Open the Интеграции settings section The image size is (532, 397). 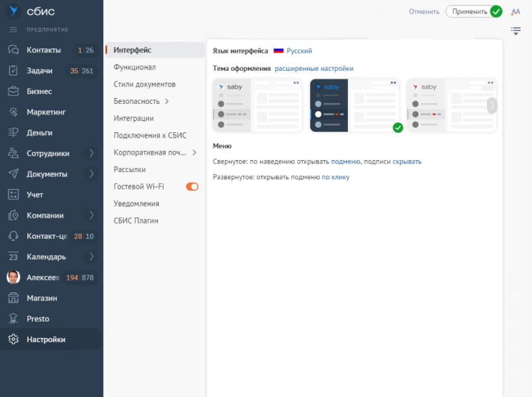click(134, 118)
